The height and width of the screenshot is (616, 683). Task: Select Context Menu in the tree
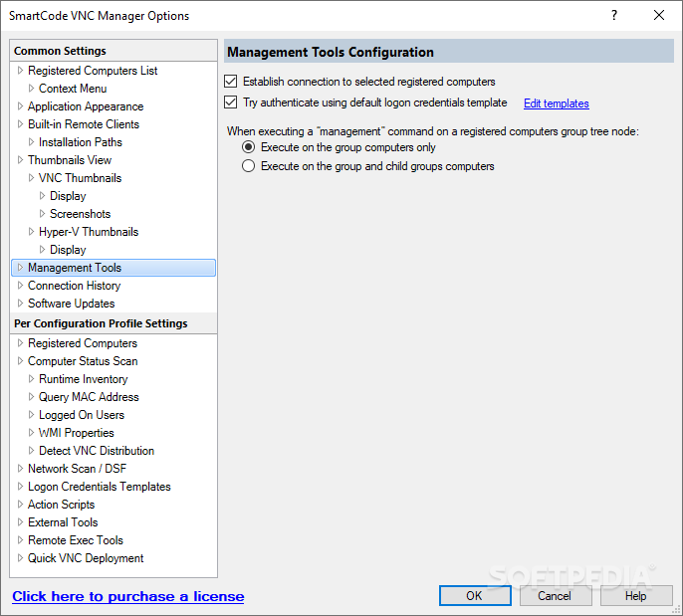73,89
